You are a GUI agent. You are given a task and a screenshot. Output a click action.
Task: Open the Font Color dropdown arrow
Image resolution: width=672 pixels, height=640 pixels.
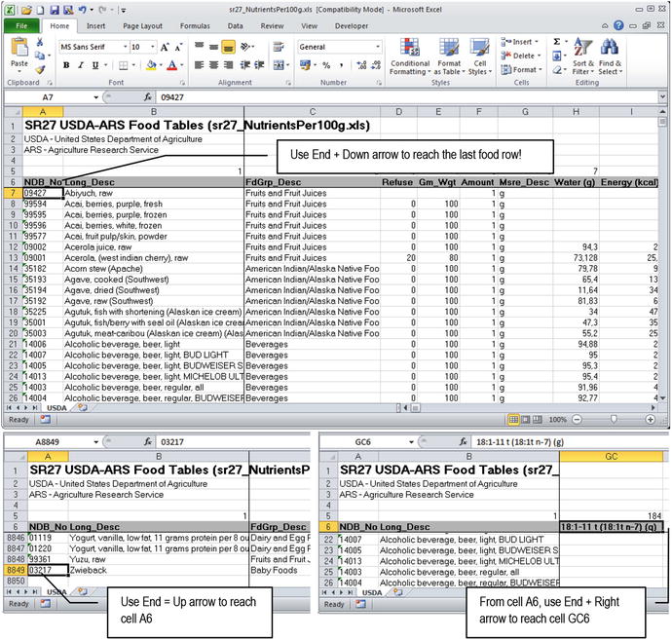click(182, 65)
